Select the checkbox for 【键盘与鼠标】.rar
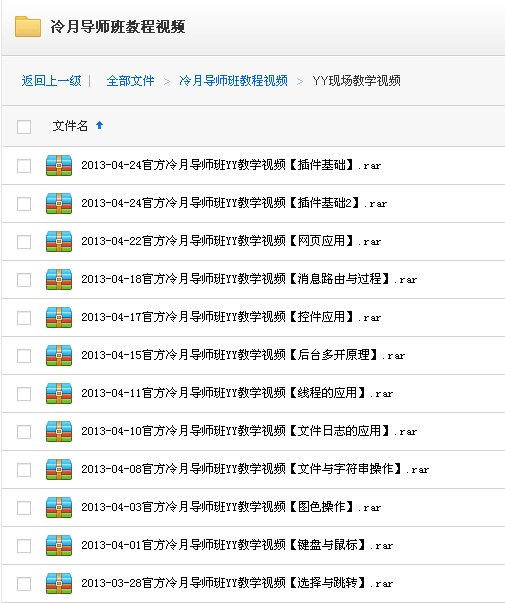The width and height of the screenshot is (505, 603). click(x=24, y=546)
